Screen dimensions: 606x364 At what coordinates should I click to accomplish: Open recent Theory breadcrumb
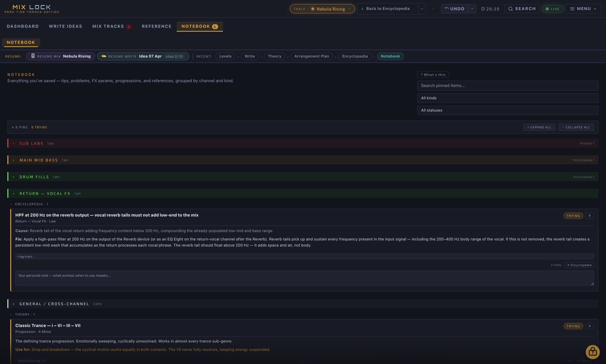pos(275,56)
